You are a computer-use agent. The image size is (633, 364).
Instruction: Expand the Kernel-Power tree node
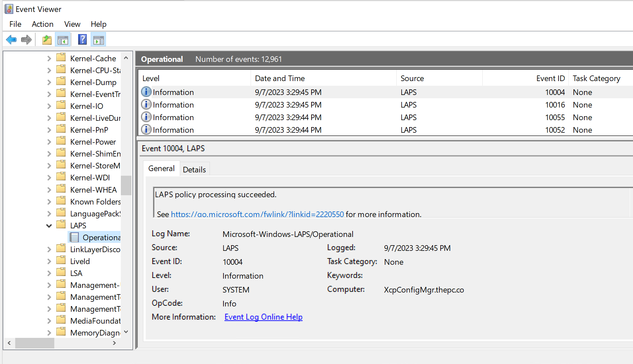[49, 142]
